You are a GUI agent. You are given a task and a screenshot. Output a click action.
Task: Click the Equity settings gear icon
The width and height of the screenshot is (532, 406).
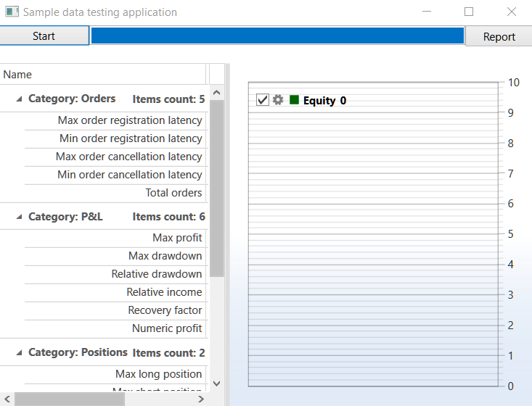(277, 100)
